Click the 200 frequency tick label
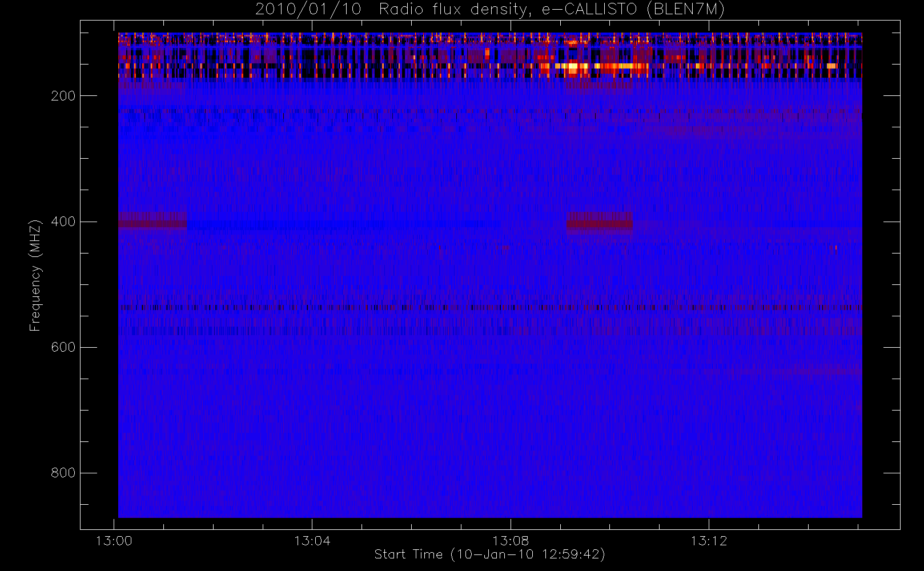Viewport: 924px width, 571px height. tap(63, 96)
